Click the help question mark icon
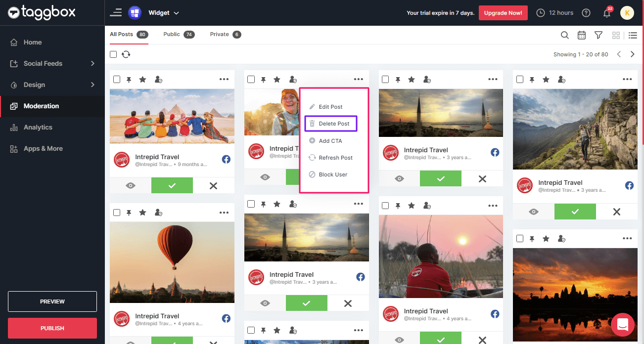 pyautogui.click(x=586, y=13)
